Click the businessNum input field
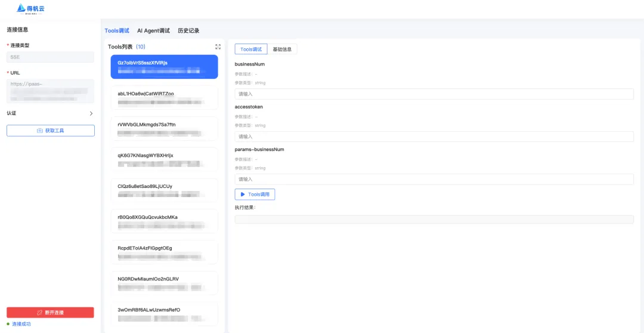Image resolution: width=644 pixels, height=333 pixels. pyautogui.click(x=434, y=94)
